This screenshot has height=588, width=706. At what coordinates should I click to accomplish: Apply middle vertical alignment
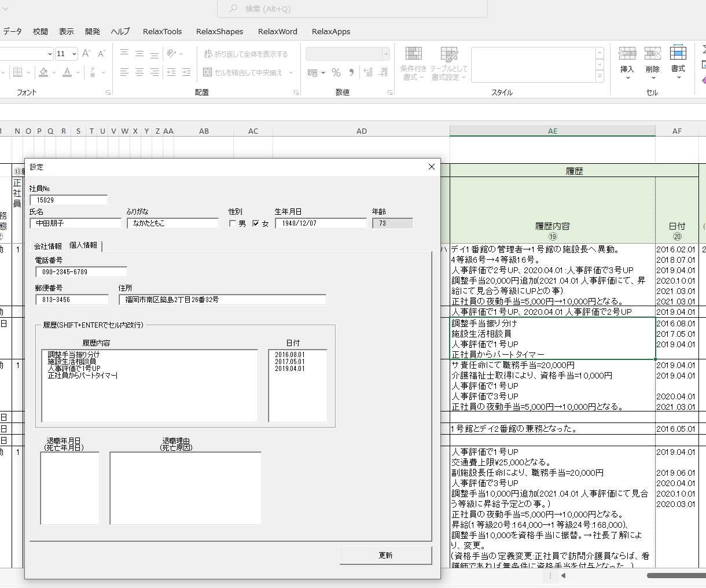coord(139,53)
